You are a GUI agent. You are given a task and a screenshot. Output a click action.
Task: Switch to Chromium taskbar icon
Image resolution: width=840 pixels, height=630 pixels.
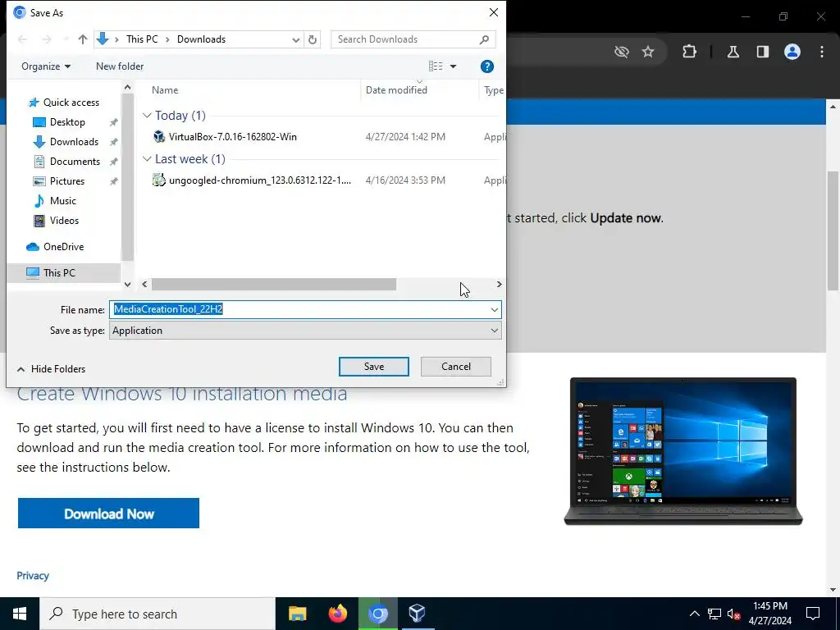coord(378,614)
